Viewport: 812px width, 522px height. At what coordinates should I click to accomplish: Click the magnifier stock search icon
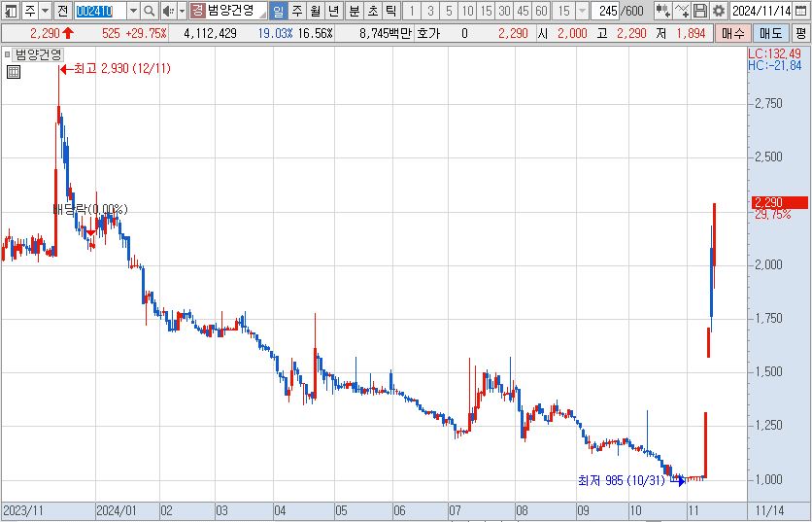pos(150,11)
